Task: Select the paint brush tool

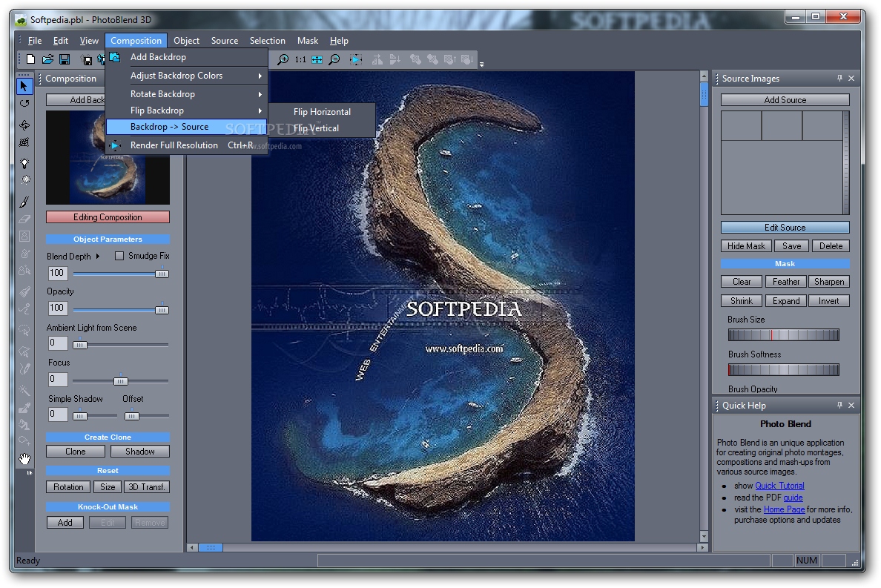Action: point(24,202)
